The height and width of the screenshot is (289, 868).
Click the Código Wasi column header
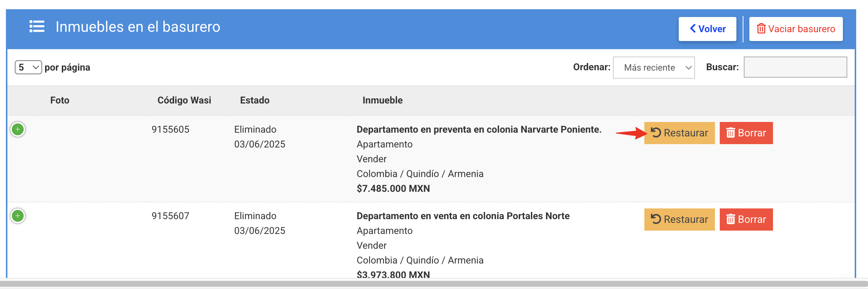(x=184, y=100)
